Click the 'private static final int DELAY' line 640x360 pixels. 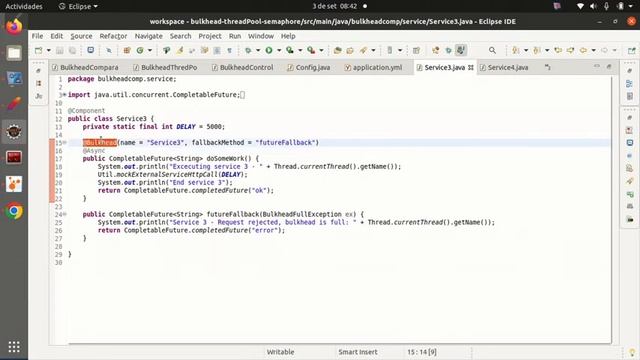154,127
